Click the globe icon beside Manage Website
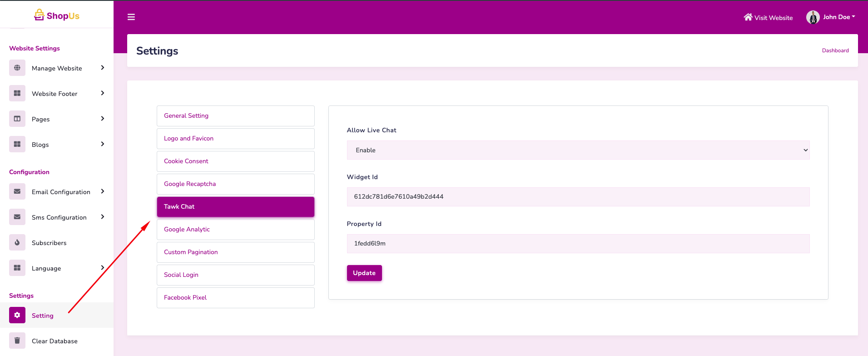Screen dimensions: 868x356 click(17, 68)
